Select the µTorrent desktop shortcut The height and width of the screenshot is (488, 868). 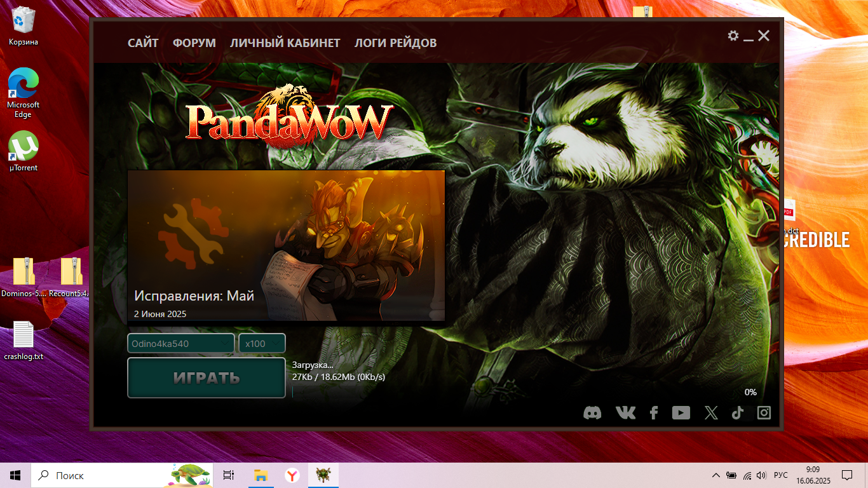pos(24,151)
